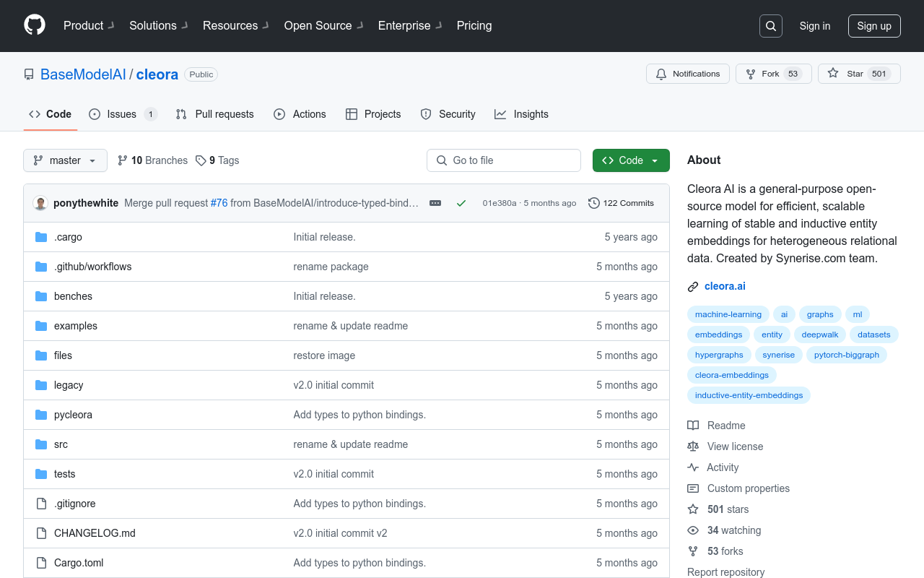Screen dimensions: 924x578
Task: Open the src folder
Action: click(61, 444)
